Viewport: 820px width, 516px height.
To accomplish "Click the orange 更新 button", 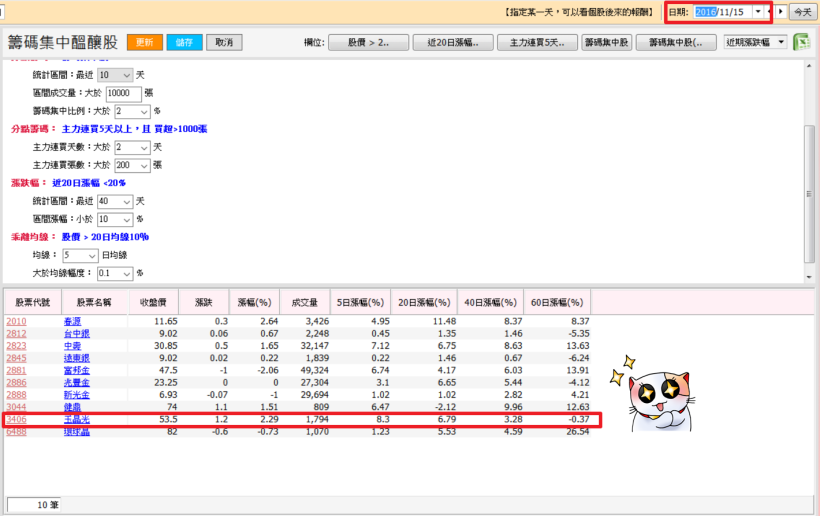I will pos(145,42).
